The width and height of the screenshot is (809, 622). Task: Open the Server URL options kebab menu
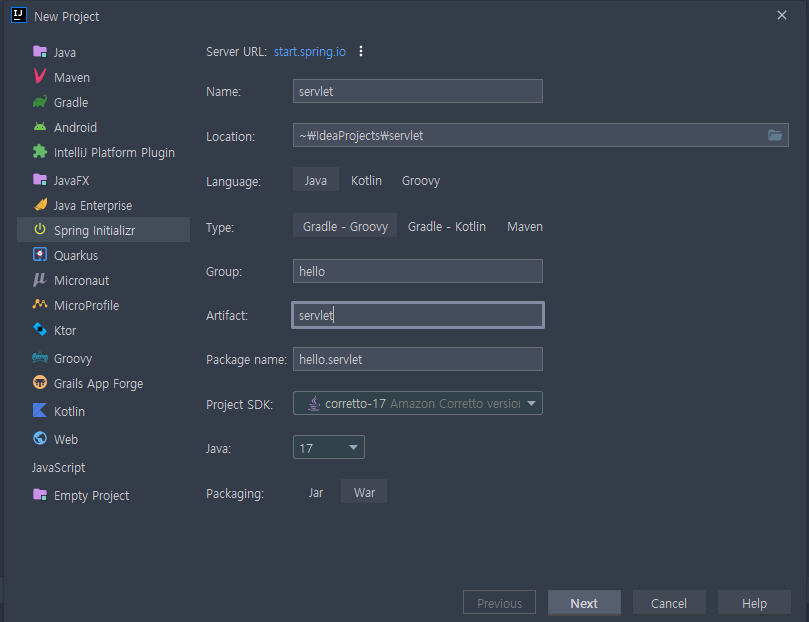[x=361, y=51]
